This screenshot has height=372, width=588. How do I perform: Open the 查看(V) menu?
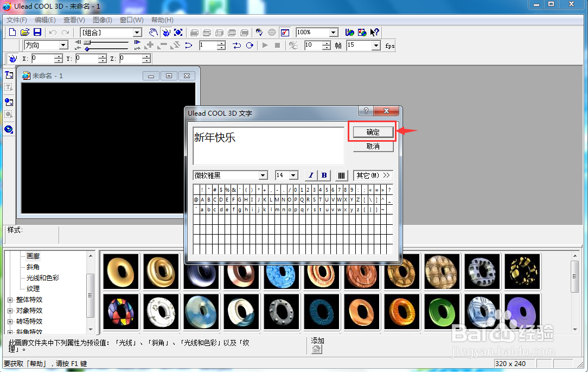click(x=74, y=20)
